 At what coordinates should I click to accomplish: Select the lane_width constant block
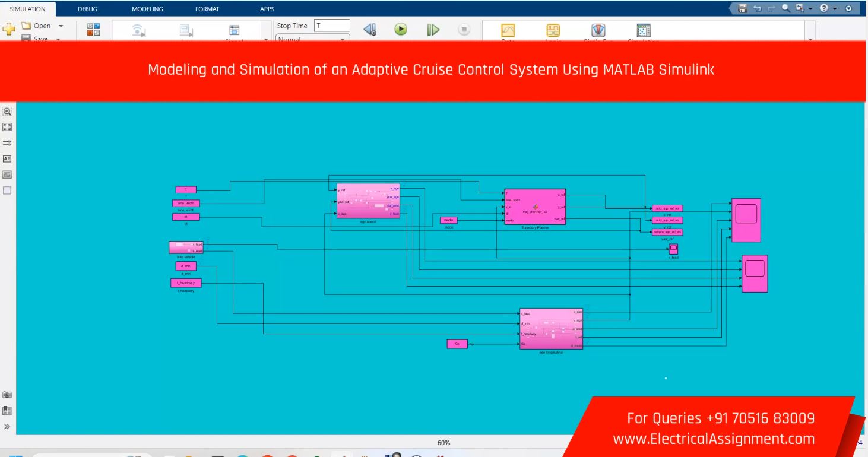point(186,203)
